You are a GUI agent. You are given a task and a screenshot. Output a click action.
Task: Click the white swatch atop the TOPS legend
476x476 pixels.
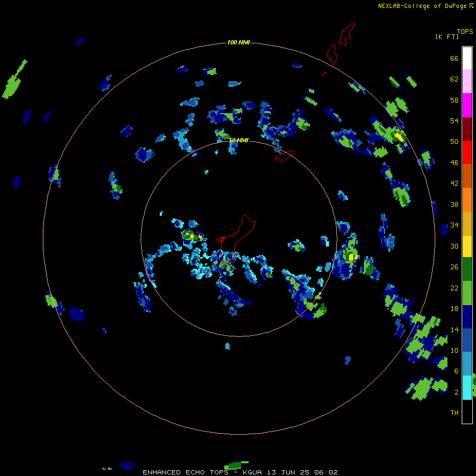(467, 58)
